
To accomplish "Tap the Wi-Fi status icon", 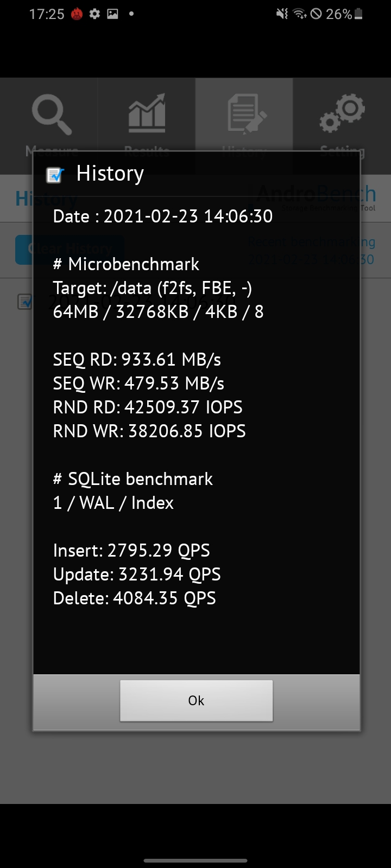I will point(300,14).
